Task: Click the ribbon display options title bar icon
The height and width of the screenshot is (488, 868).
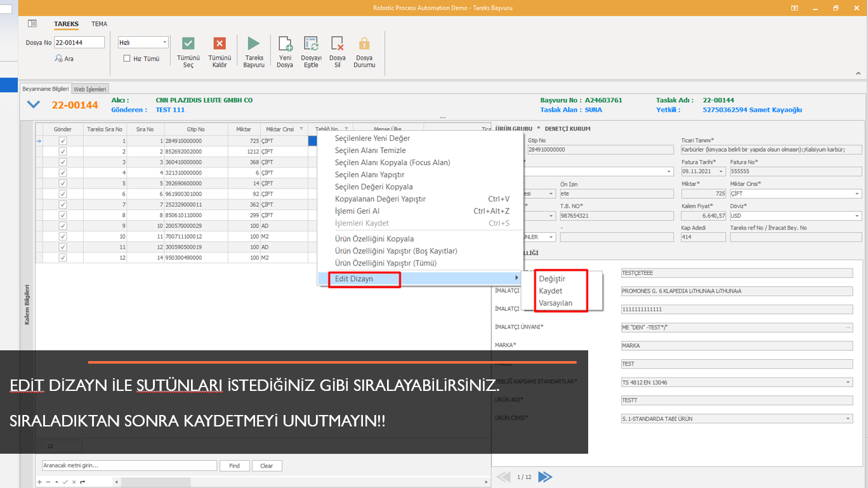Action: [x=794, y=8]
